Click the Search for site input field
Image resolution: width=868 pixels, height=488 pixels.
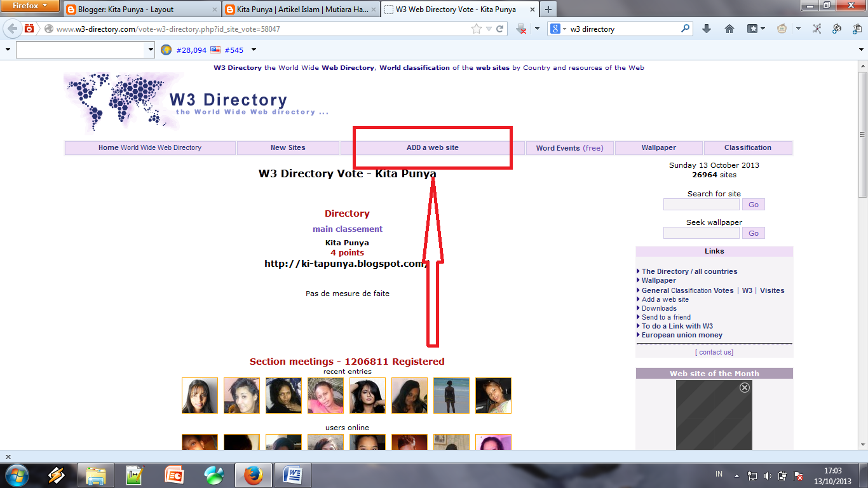702,205
